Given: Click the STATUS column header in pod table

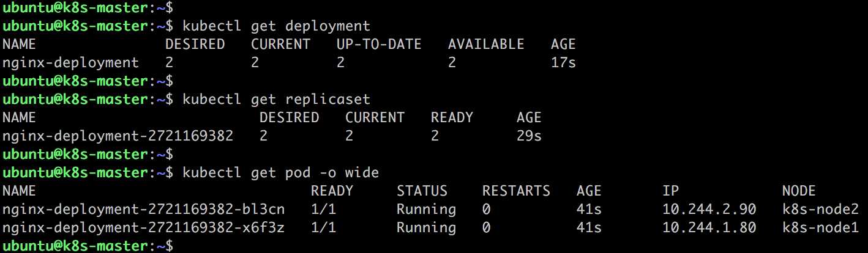Looking at the screenshot, I should [x=422, y=191].
